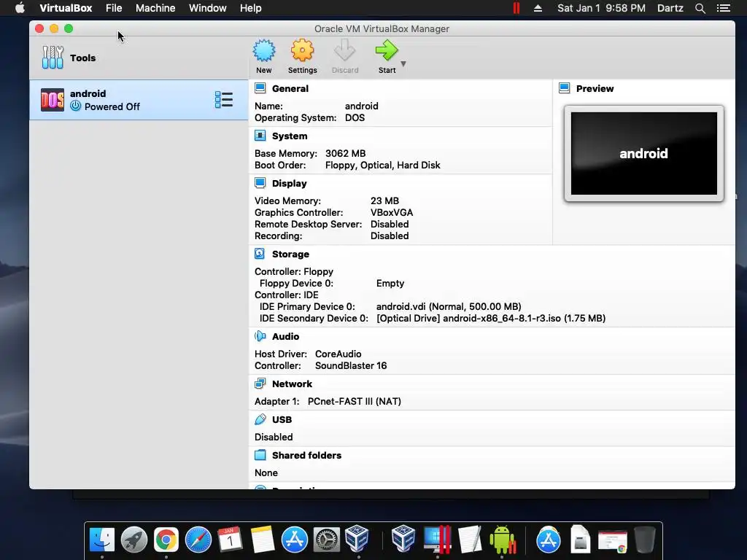Click the Powered Off status icon
The width and height of the screenshot is (747, 560).
pyautogui.click(x=75, y=106)
